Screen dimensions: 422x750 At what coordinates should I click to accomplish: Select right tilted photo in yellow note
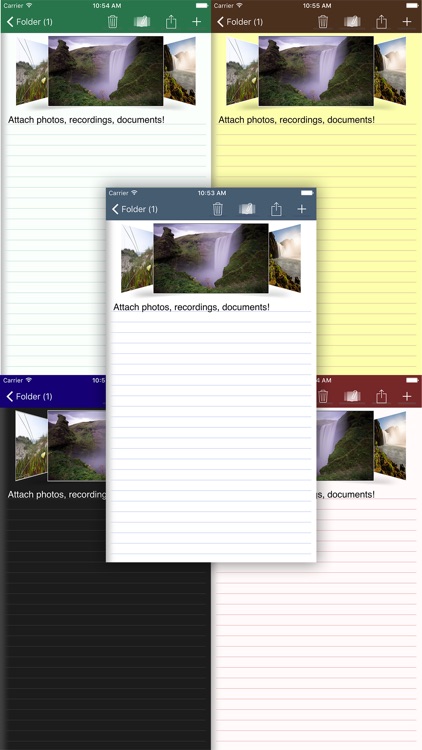[390, 72]
